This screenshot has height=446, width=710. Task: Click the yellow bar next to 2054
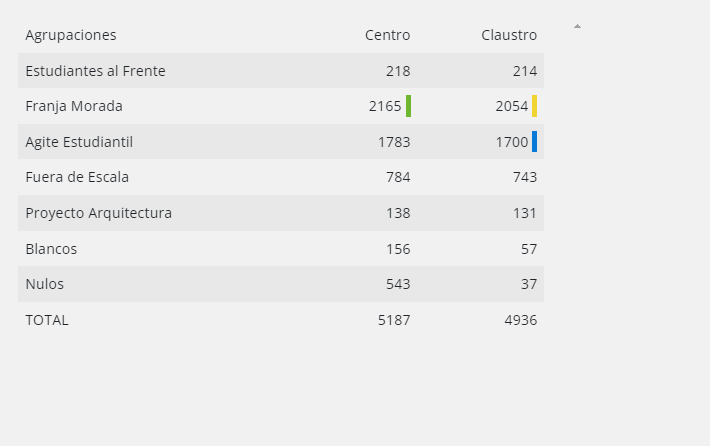(535, 106)
